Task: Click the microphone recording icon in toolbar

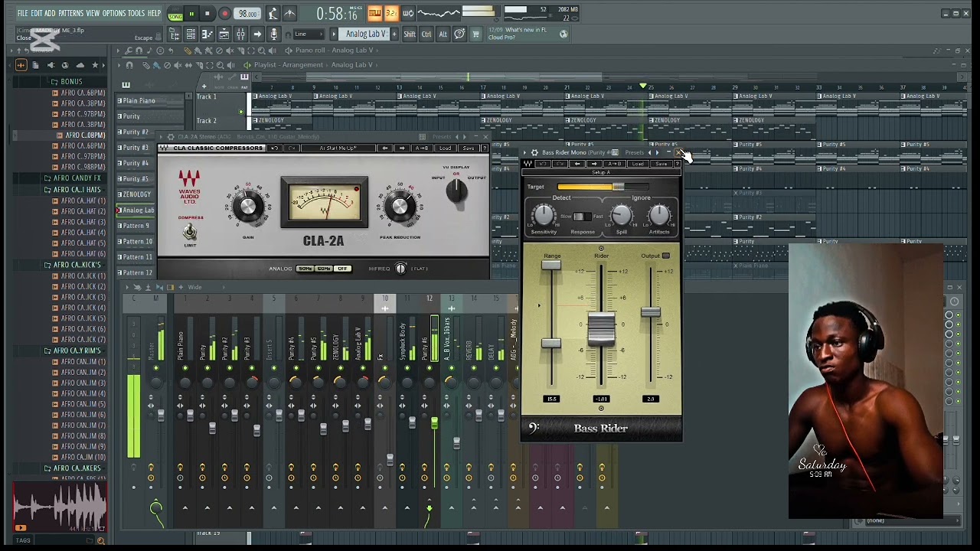Action: point(274,34)
